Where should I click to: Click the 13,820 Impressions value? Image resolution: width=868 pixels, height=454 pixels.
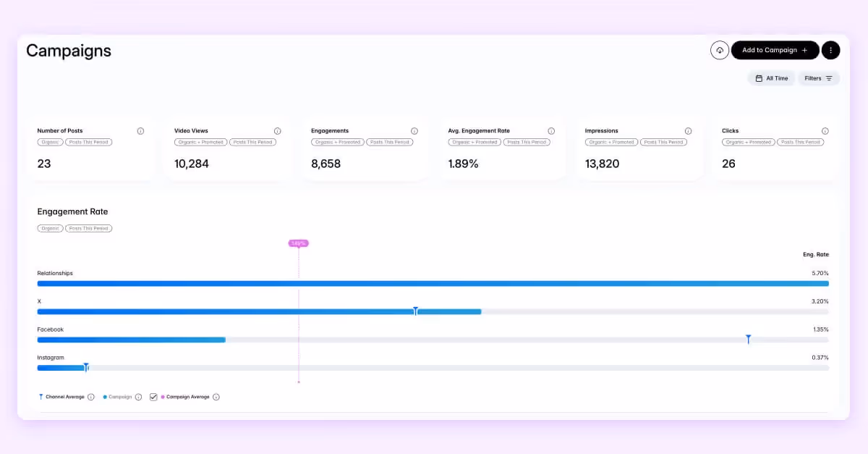coord(603,164)
